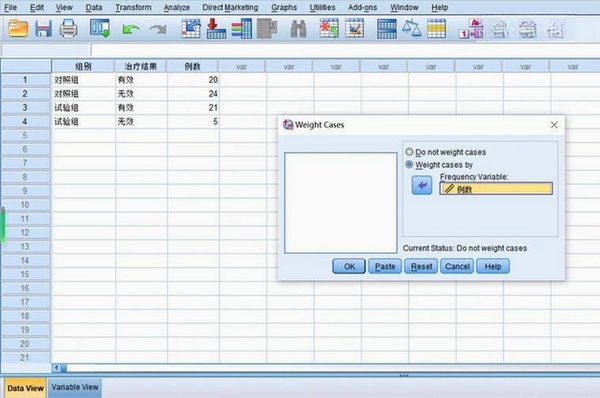Open Split File toolbar icon
Screen dimensions: 600x398
(387, 29)
